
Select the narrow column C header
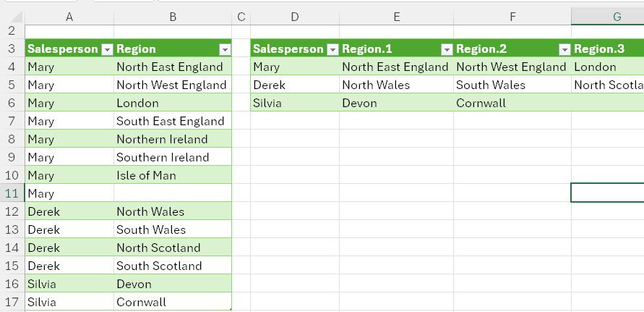point(241,17)
